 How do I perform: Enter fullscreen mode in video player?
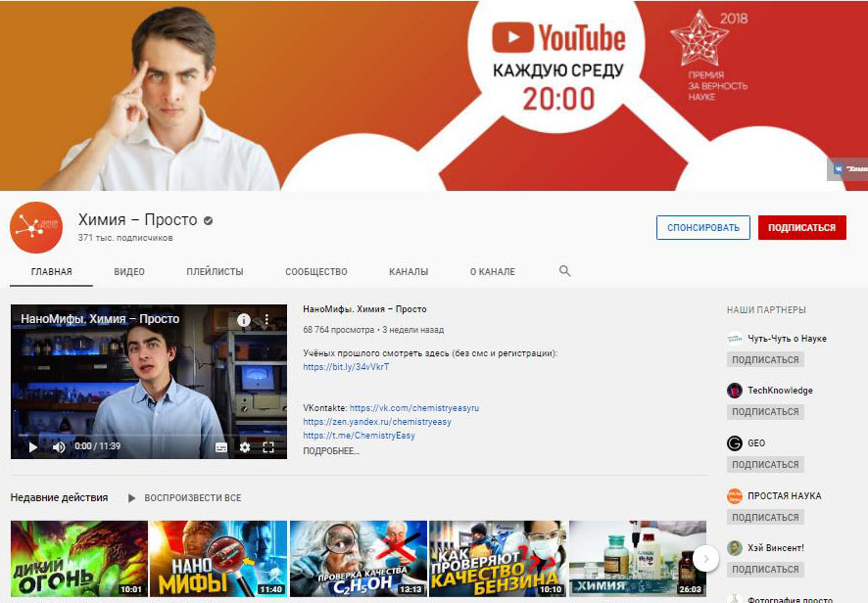click(x=268, y=447)
